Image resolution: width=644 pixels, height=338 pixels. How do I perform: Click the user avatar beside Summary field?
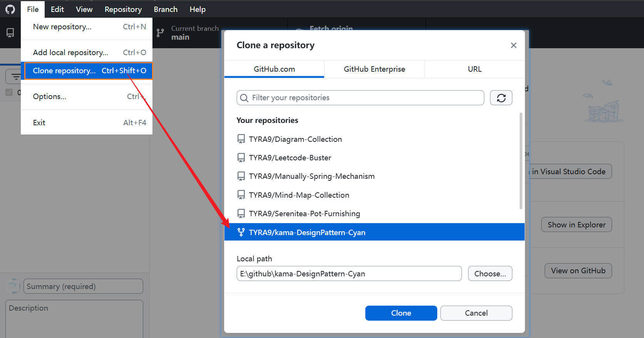click(13, 286)
